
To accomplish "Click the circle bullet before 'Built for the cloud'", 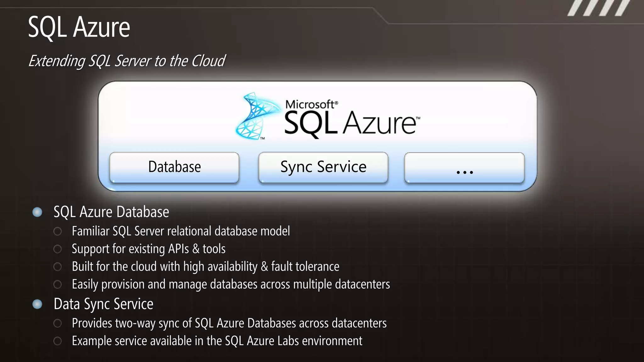I will point(58,267).
